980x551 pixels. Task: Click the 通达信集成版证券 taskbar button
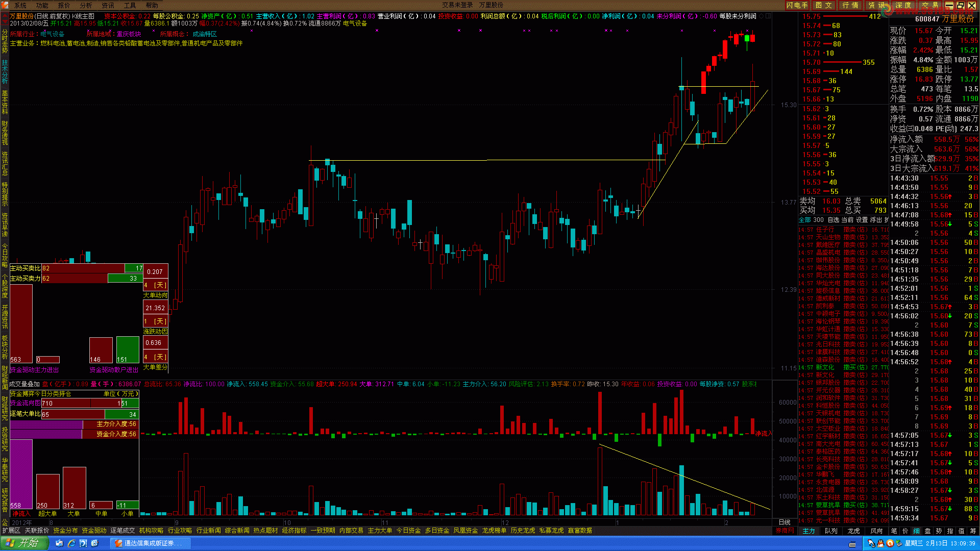click(x=151, y=543)
